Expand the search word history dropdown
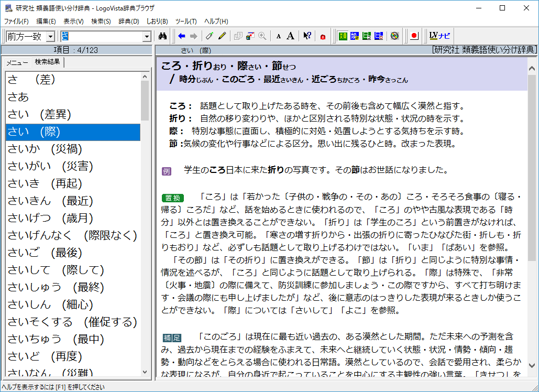 click(x=147, y=37)
